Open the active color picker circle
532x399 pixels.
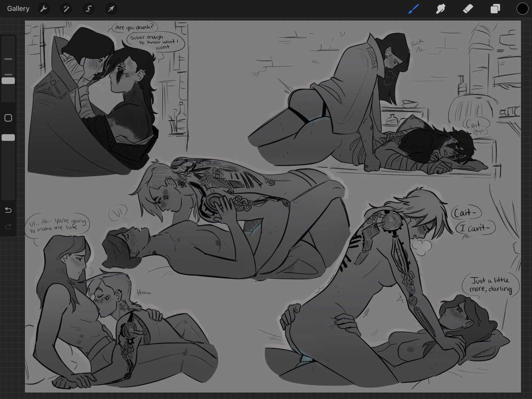click(x=522, y=8)
